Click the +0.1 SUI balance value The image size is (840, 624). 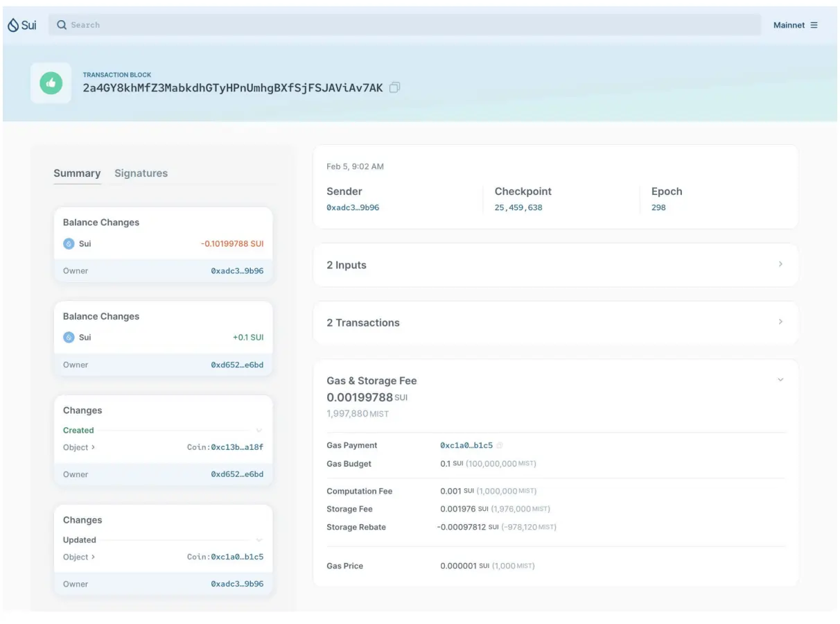tap(248, 338)
